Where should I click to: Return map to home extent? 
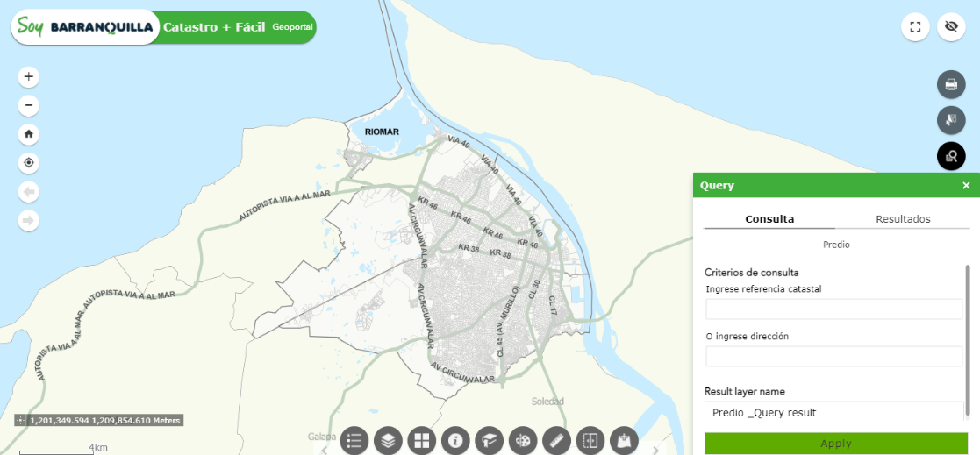(29, 134)
